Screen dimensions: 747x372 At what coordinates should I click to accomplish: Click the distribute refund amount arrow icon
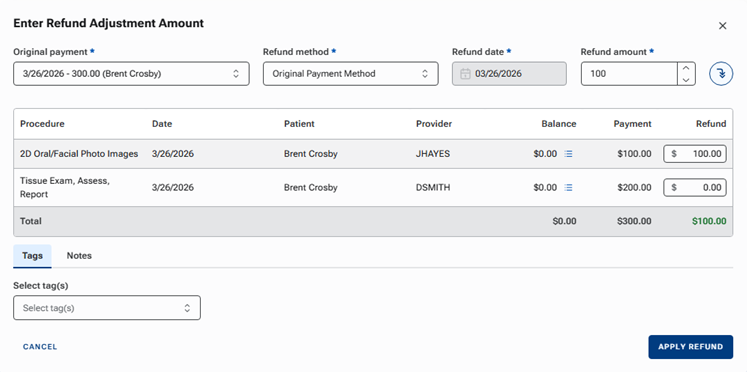[x=721, y=74]
